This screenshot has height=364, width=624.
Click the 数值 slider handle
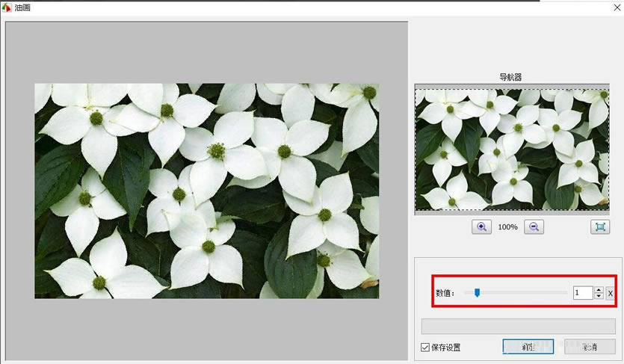point(477,293)
